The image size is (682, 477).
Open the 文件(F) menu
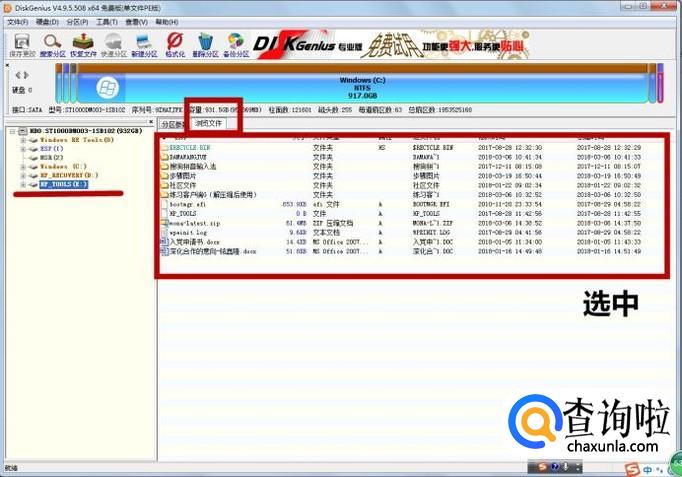pyautogui.click(x=17, y=22)
